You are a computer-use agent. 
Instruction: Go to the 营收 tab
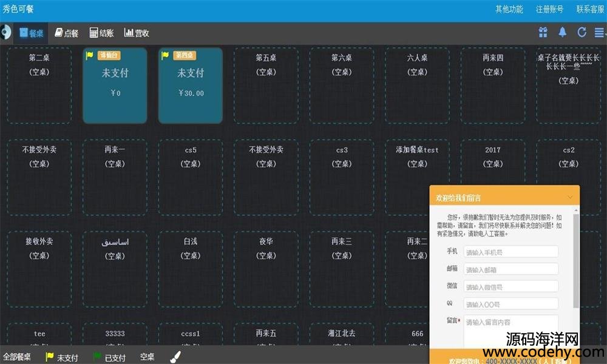pyautogui.click(x=137, y=33)
